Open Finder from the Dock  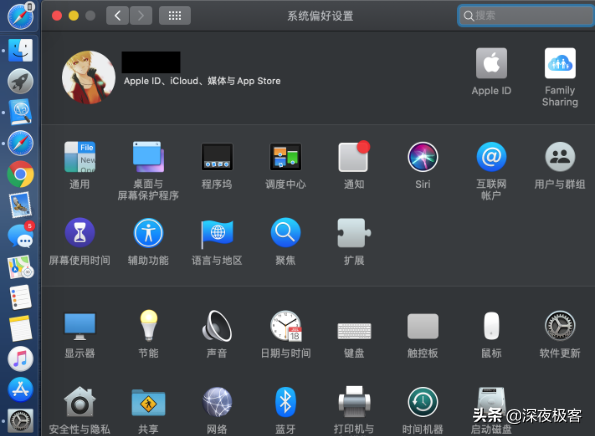[x=20, y=50]
